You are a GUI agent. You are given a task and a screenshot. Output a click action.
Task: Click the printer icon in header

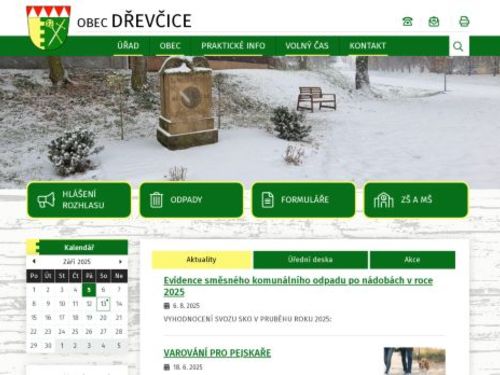(x=464, y=21)
